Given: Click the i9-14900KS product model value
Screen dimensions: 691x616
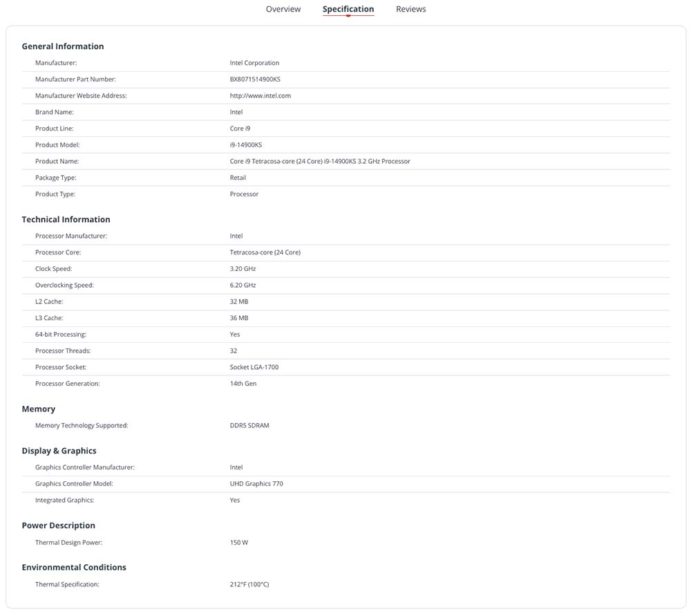Looking at the screenshot, I should [x=245, y=144].
